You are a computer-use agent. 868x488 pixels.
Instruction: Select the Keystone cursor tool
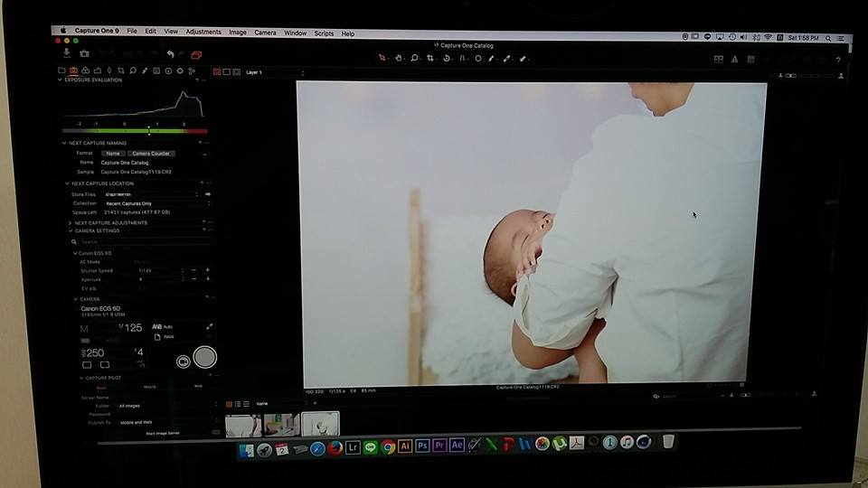coord(462,58)
